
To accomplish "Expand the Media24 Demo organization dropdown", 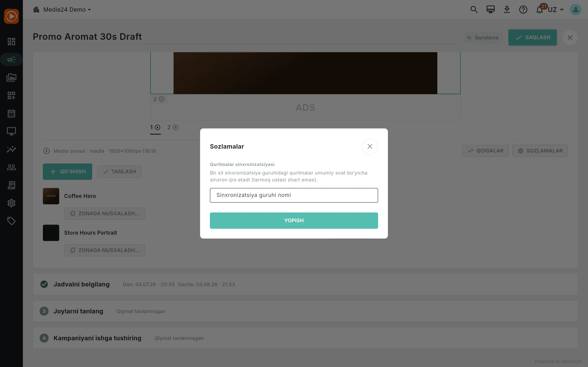I will (62, 10).
